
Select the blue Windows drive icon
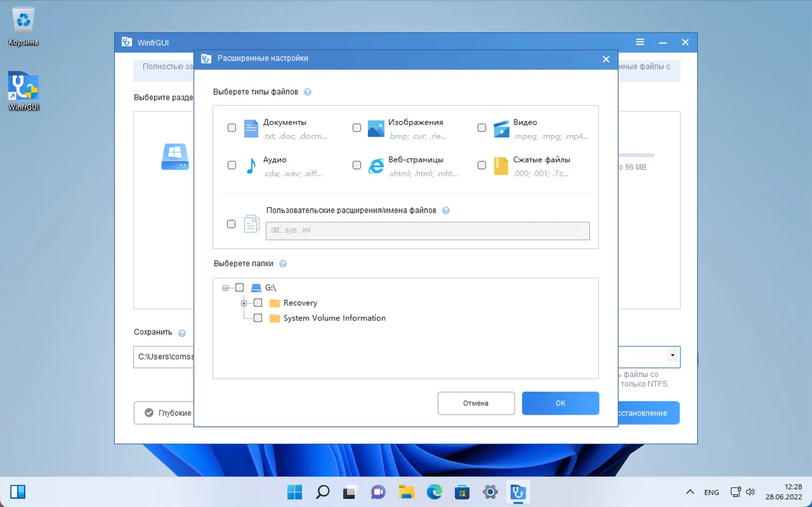(x=175, y=157)
